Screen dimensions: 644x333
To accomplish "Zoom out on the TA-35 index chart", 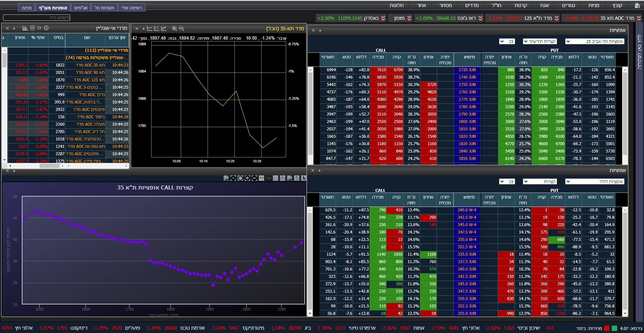I will [182, 29].
